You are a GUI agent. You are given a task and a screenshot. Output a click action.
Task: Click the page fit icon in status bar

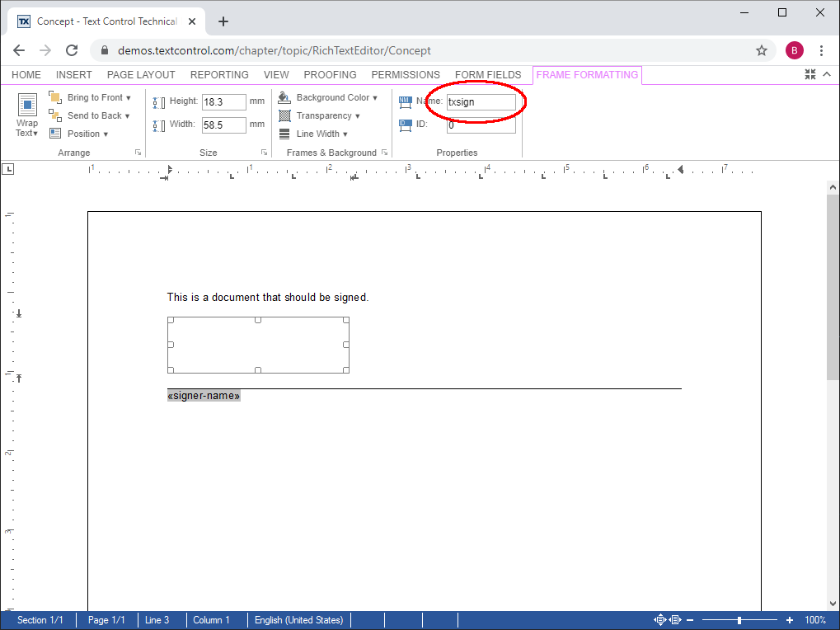point(660,620)
